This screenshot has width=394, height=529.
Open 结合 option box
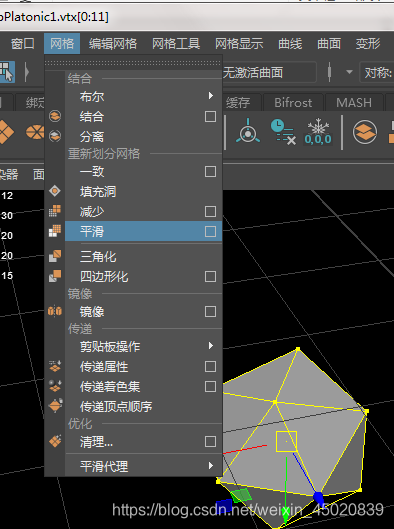(210, 117)
